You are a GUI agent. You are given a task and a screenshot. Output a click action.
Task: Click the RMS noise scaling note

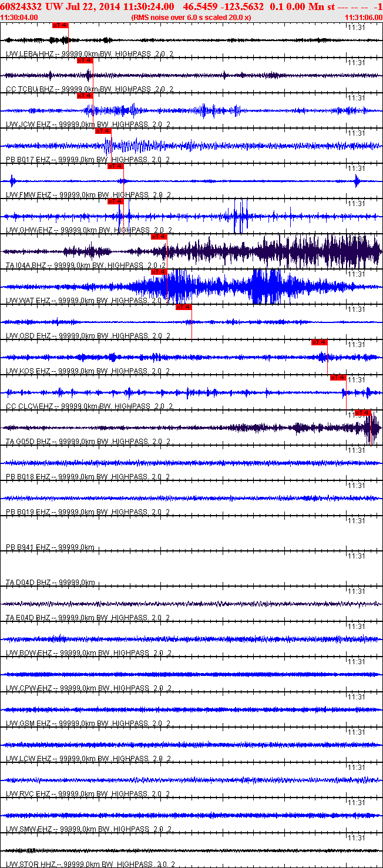click(x=192, y=17)
